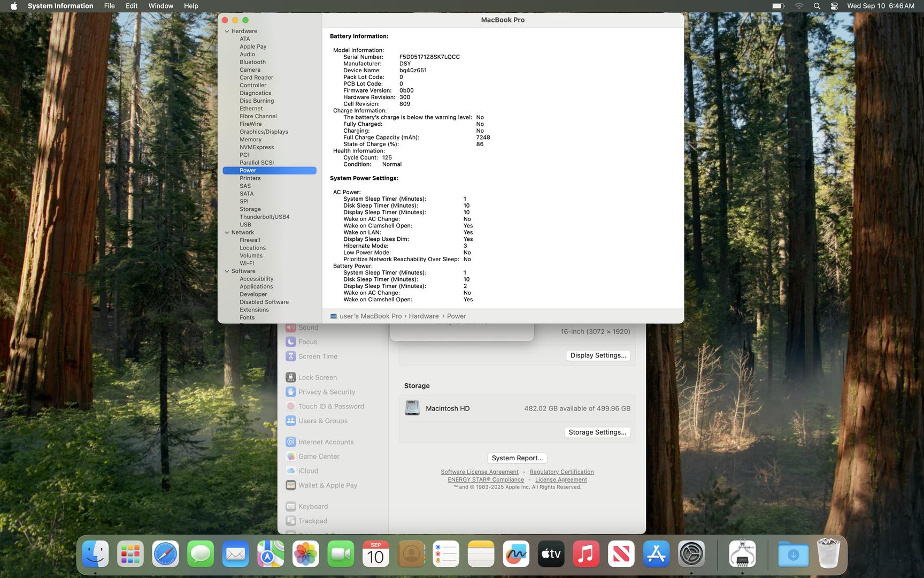Launch Safari from the Dock
The height and width of the screenshot is (578, 924).
pos(165,554)
